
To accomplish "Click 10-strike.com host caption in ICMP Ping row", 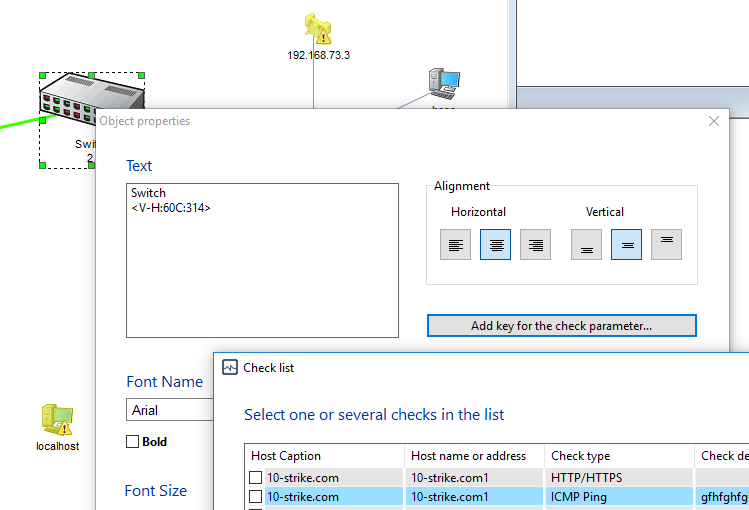I will (x=303, y=497).
